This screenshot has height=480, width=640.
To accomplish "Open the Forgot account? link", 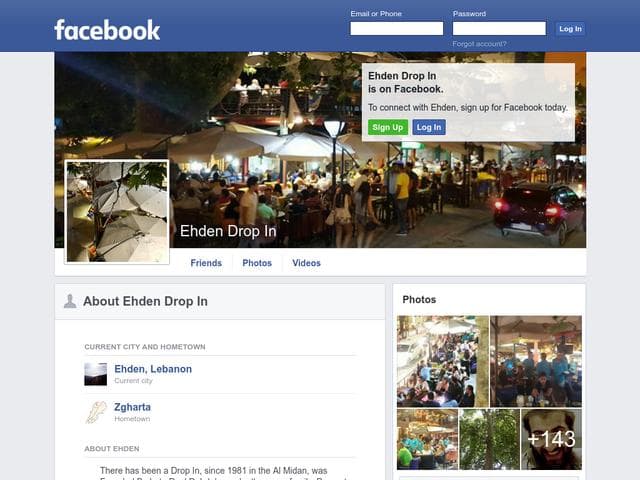I will [479, 44].
